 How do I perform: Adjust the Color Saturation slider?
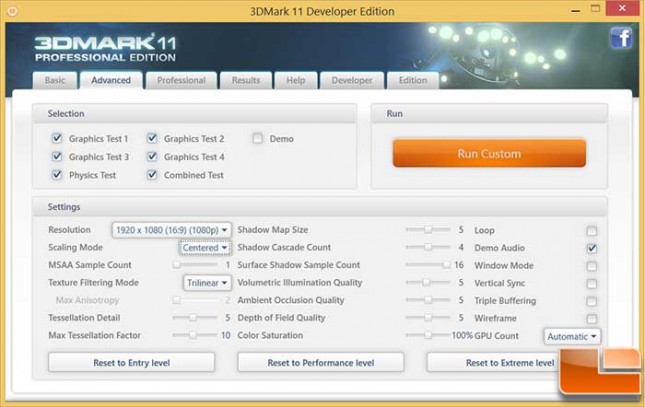[x=428, y=335]
